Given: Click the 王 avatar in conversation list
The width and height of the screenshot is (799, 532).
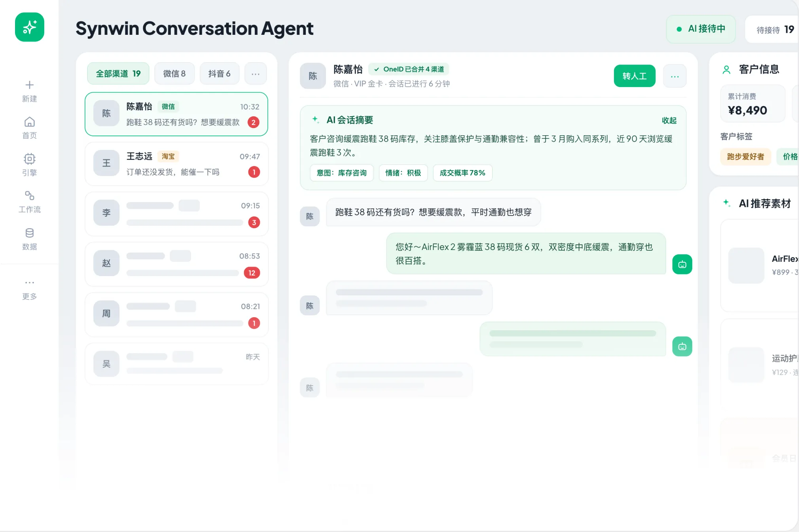Looking at the screenshot, I should (106, 163).
